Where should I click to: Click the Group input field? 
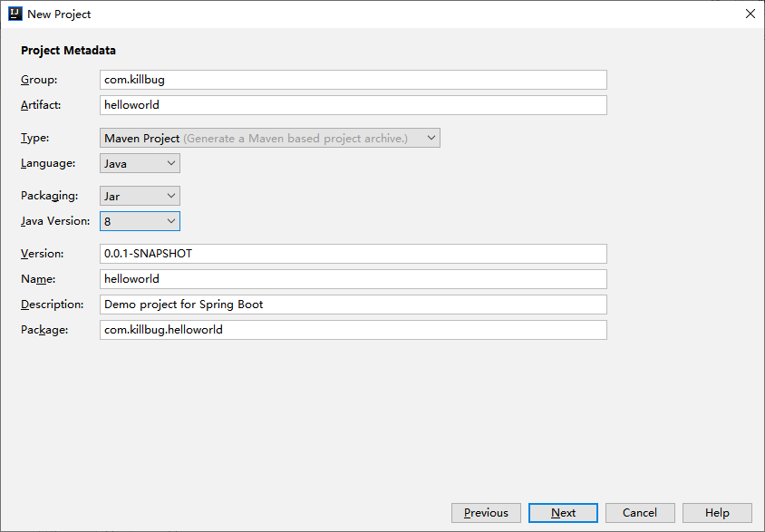tap(353, 80)
